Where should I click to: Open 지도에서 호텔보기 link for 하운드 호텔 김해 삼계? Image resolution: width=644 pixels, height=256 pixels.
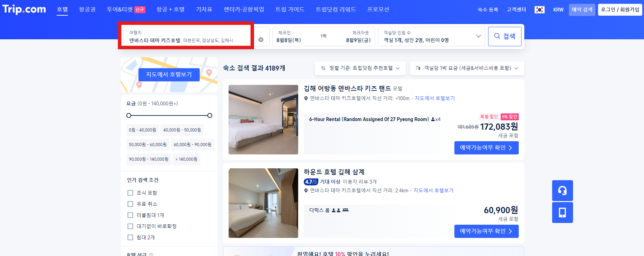pyautogui.click(x=434, y=191)
